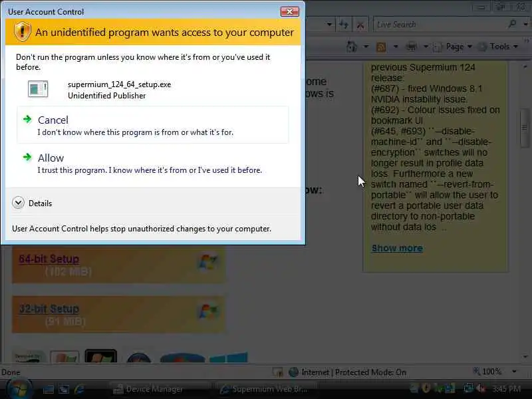Viewport: 532px width, 399px height.
Task: Click the command bar overflow chevron
Action: (527, 41)
